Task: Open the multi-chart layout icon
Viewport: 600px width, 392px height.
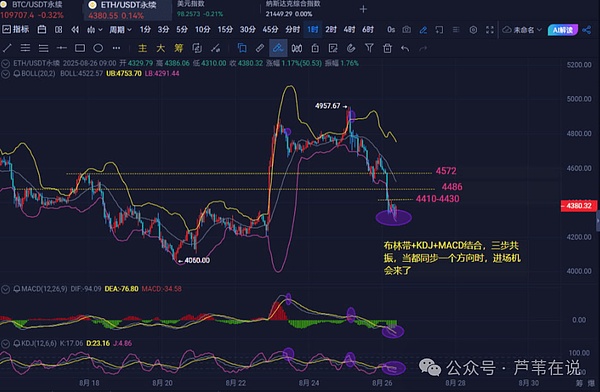Action: [59, 29]
